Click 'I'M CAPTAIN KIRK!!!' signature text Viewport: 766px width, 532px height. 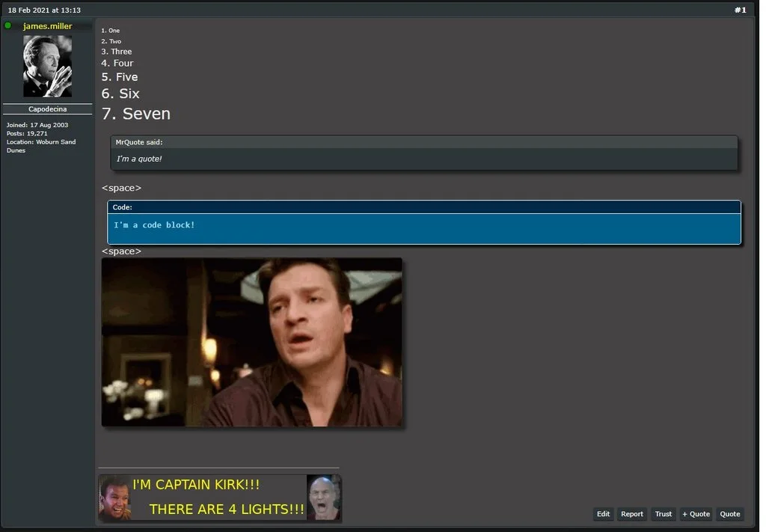click(196, 485)
